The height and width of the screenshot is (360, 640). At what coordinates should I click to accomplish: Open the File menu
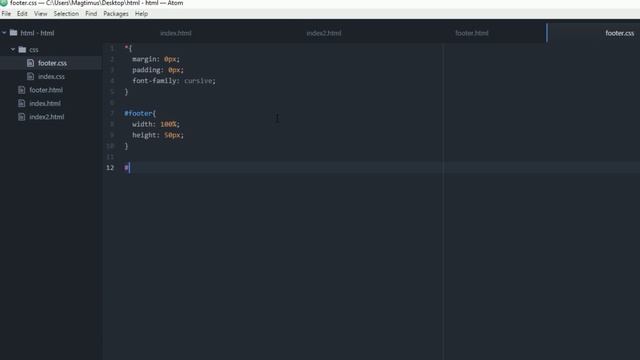(6, 13)
